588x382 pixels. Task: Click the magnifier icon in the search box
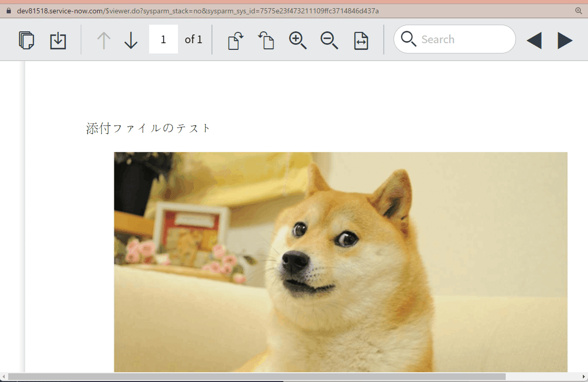point(408,39)
